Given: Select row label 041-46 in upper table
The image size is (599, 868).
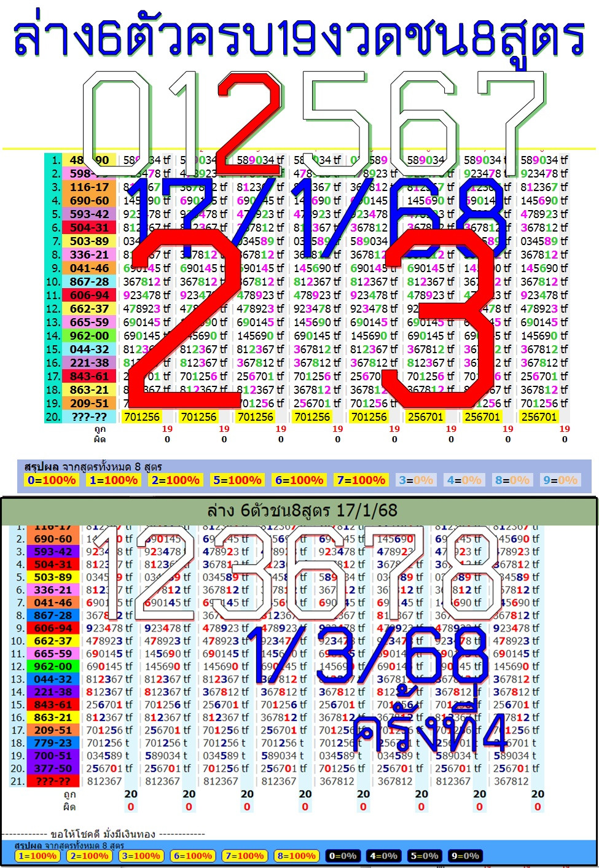Looking at the screenshot, I should [x=89, y=268].
